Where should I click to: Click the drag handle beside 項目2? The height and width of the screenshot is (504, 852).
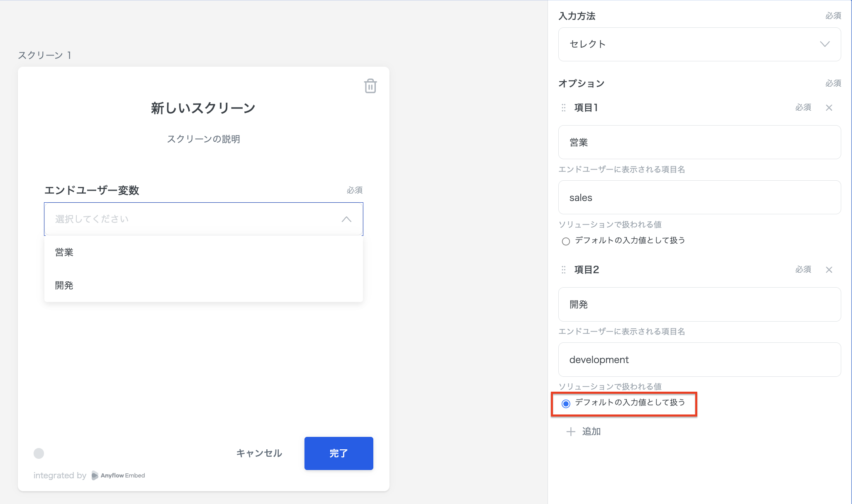click(563, 270)
